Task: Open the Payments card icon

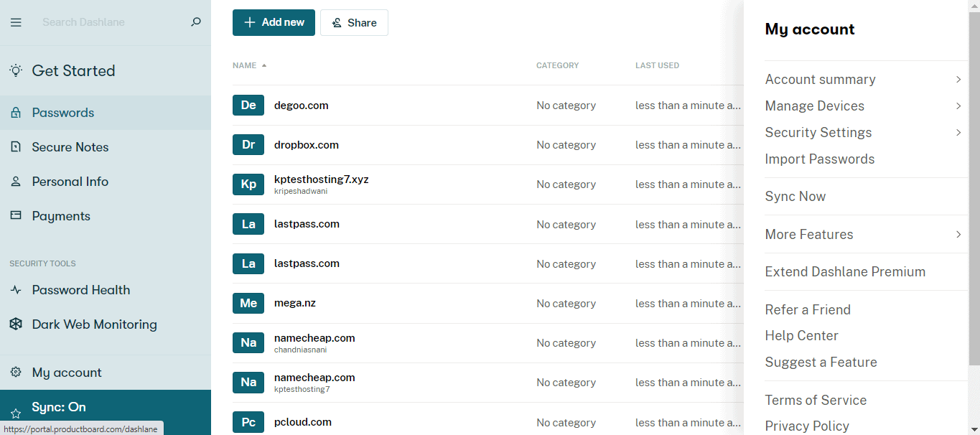Action: pos(16,216)
